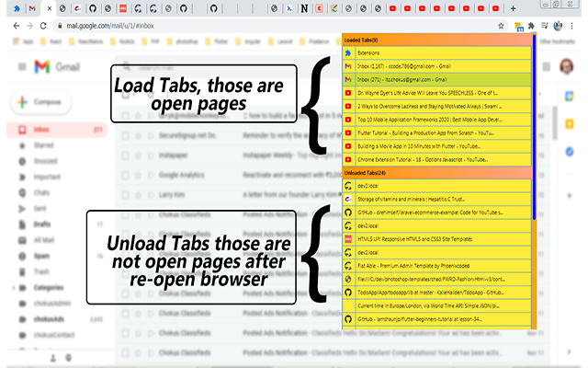Star the Larry Kim email

[139, 195]
